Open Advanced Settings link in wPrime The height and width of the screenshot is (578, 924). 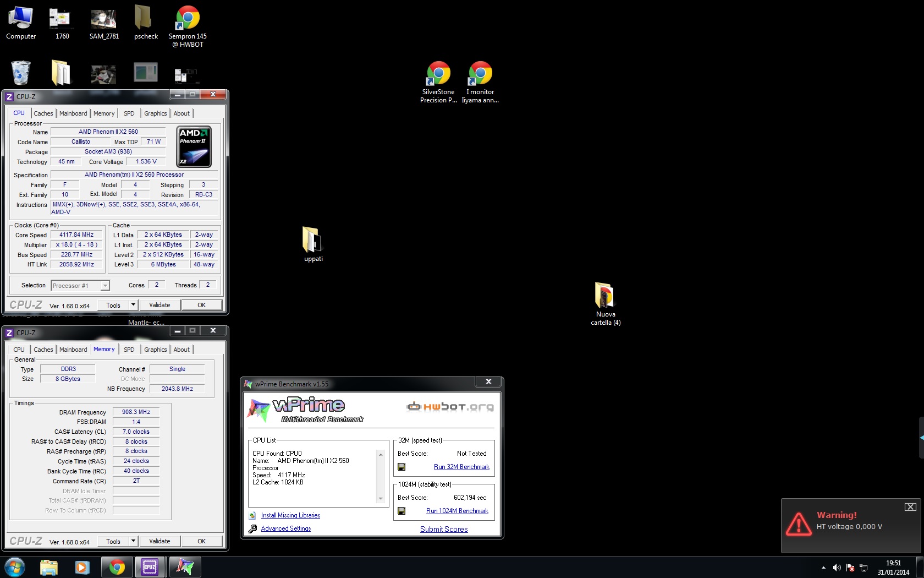(x=286, y=528)
